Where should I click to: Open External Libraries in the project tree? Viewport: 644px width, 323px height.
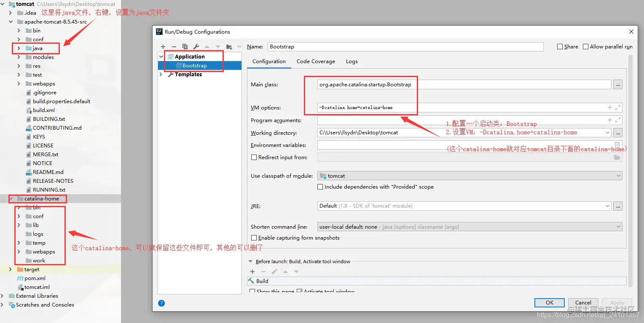(x=37, y=296)
